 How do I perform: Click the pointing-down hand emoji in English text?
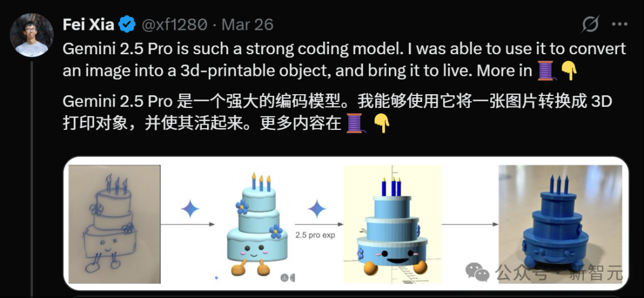coord(569,71)
